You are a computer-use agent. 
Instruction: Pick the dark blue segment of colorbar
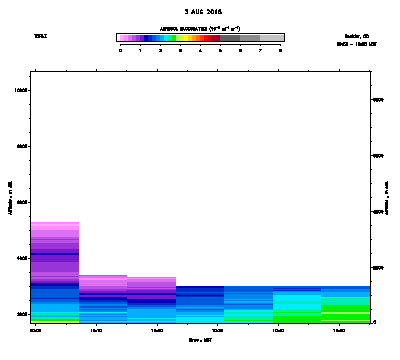point(146,38)
